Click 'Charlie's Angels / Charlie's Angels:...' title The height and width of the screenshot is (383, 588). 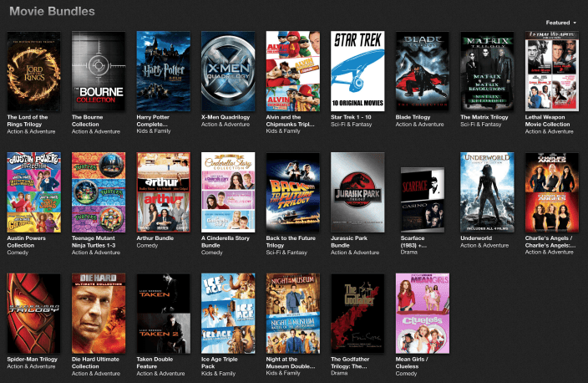(x=550, y=242)
